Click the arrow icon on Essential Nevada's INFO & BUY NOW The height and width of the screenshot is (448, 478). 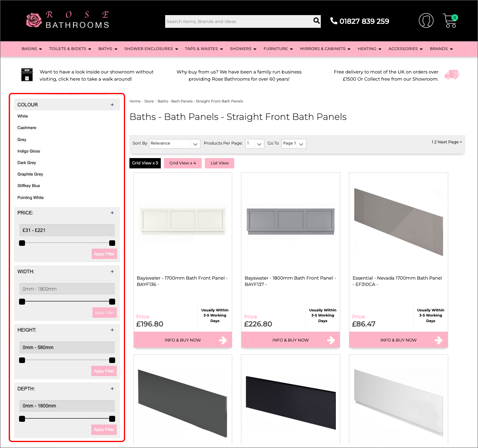coord(438,340)
